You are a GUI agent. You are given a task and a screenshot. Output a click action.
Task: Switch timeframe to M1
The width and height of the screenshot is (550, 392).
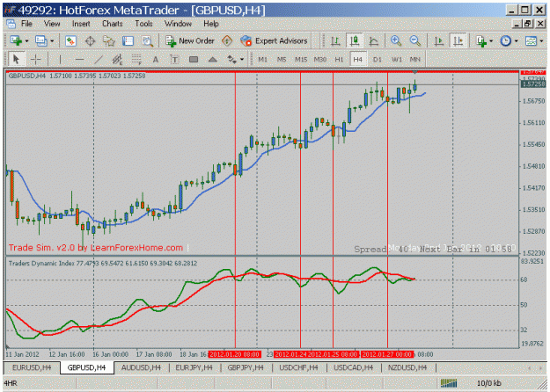(x=263, y=60)
